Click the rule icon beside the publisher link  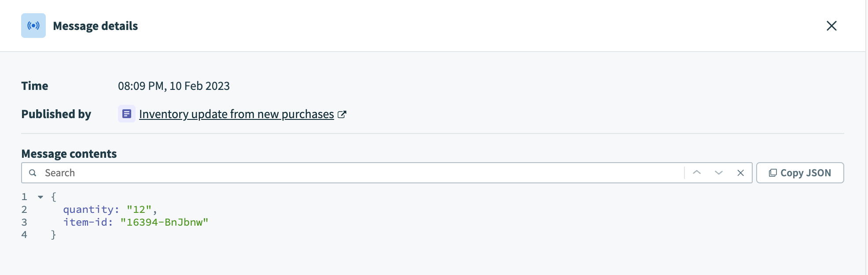tap(126, 114)
